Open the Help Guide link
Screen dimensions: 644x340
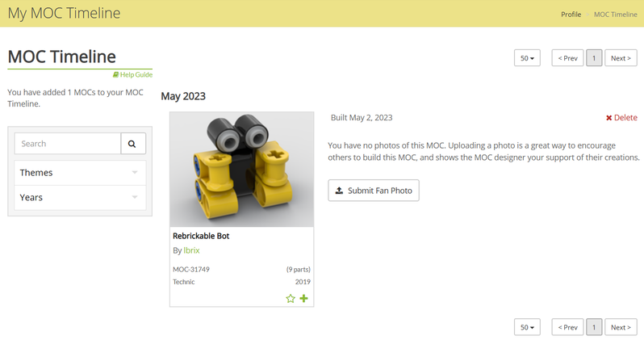click(x=133, y=75)
